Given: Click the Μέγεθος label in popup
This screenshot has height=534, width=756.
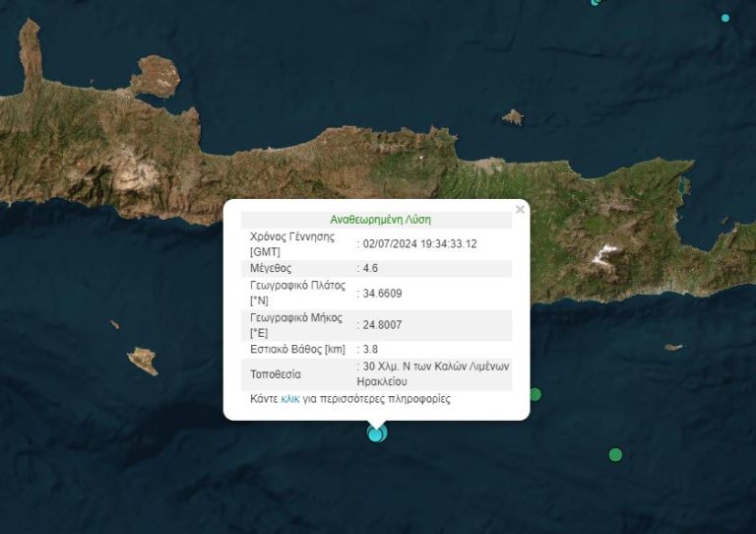Looking at the screenshot, I should point(271,268).
